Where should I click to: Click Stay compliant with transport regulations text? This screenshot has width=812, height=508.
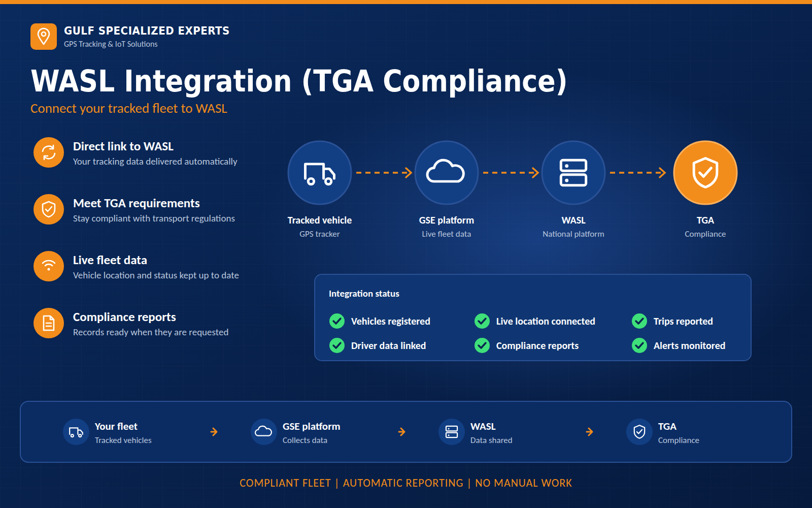click(x=154, y=218)
